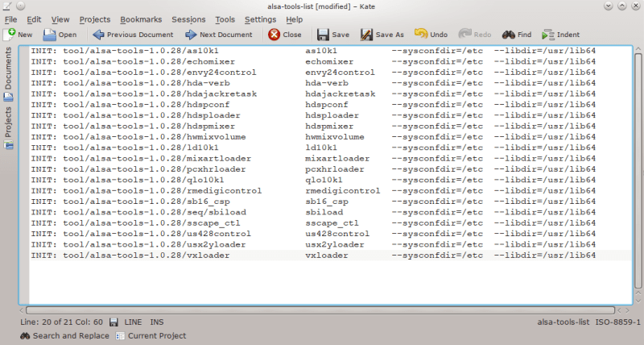Click the word envy24control in second column
The image size is (644, 345).
pos(340,73)
